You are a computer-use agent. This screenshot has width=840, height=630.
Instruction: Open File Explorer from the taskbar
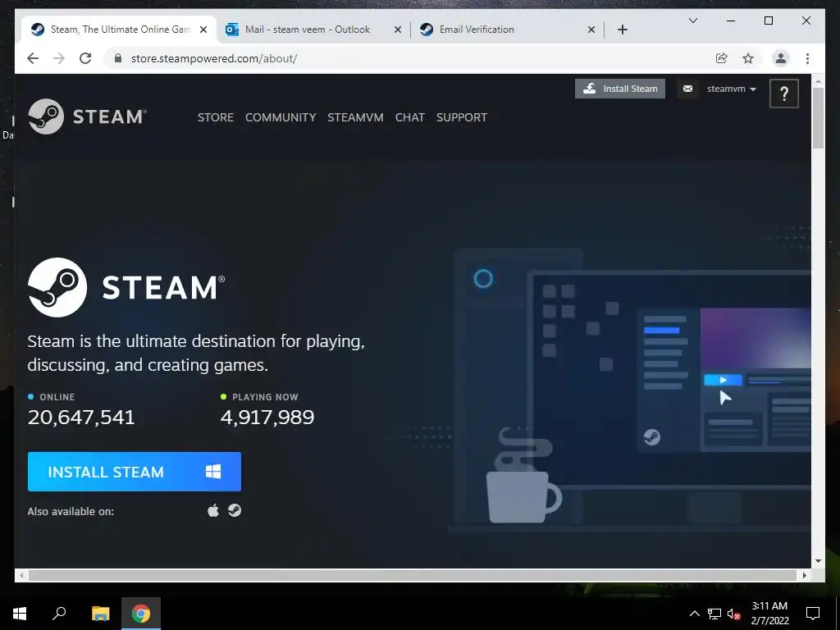100,614
